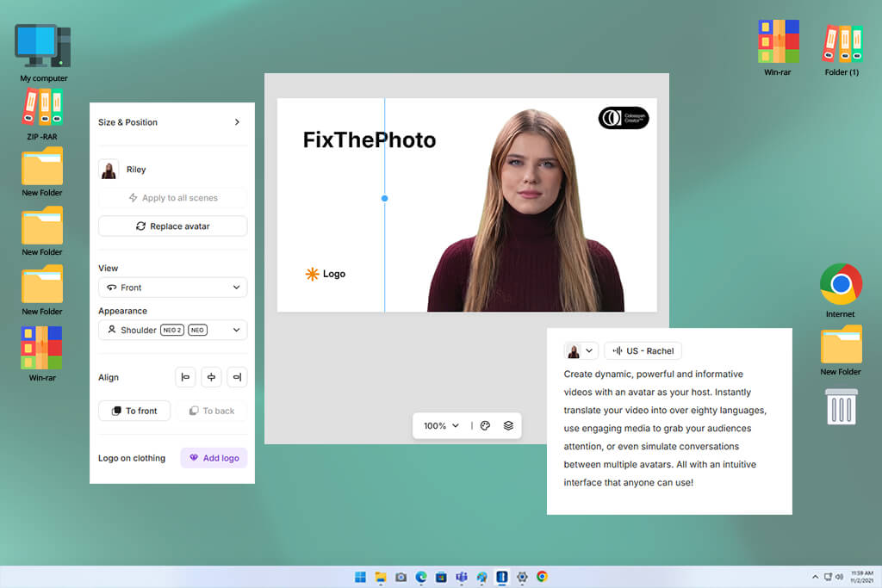Open Microsoft Store from taskbar
882x588 pixels.
[442, 577]
